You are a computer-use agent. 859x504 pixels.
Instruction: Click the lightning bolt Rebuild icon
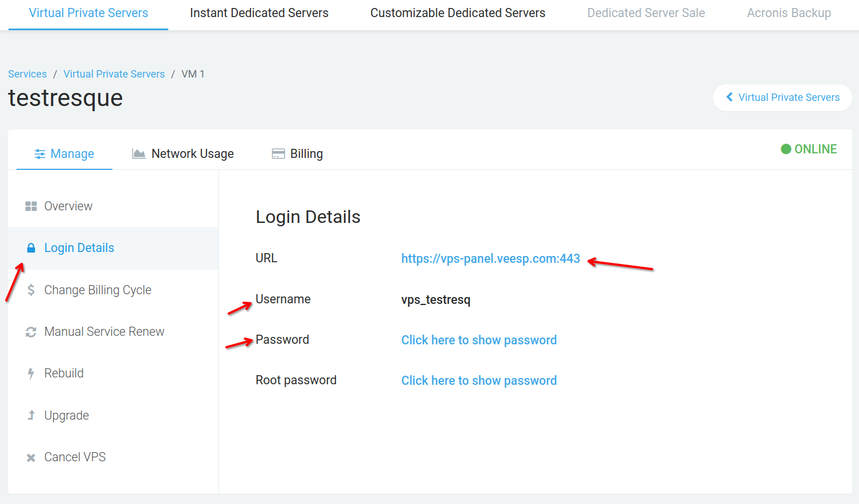(x=31, y=373)
